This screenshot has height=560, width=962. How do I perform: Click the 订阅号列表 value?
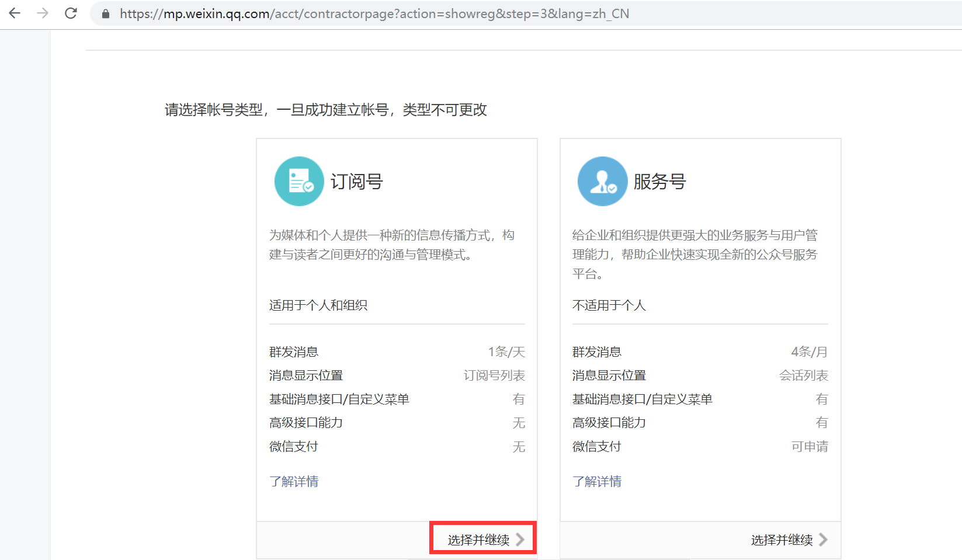click(x=494, y=375)
